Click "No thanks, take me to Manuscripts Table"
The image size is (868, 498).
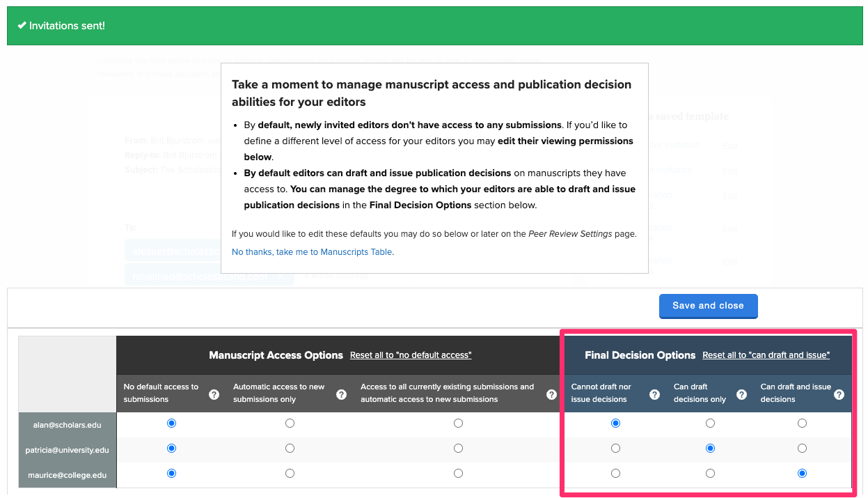tap(311, 252)
